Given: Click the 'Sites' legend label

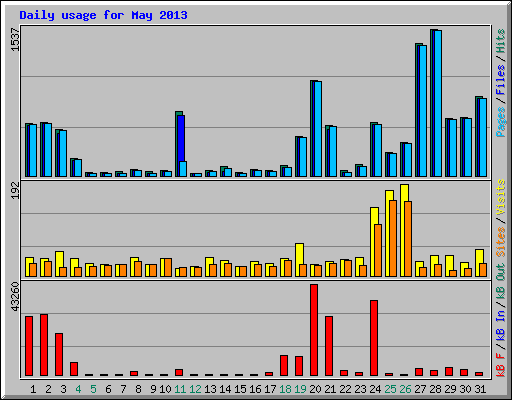Looking at the screenshot, I should point(500,242).
